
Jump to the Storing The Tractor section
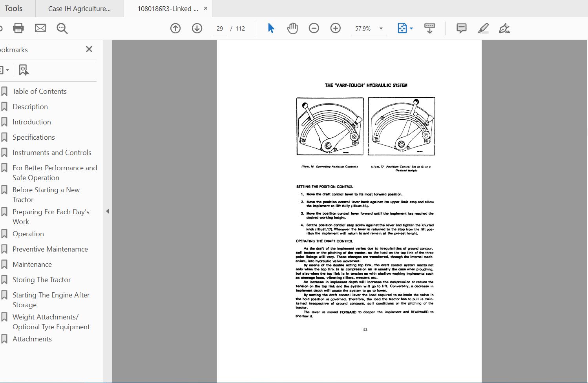(x=41, y=279)
